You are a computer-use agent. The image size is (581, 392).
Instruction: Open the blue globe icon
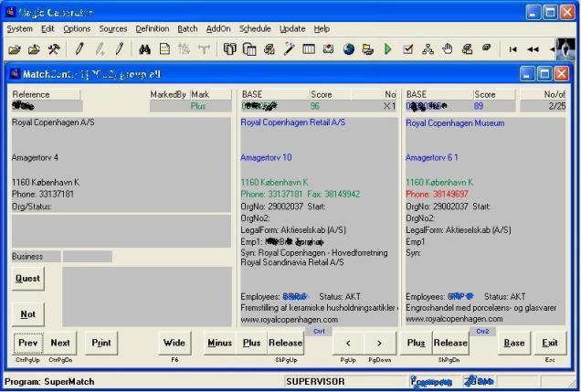click(x=349, y=49)
